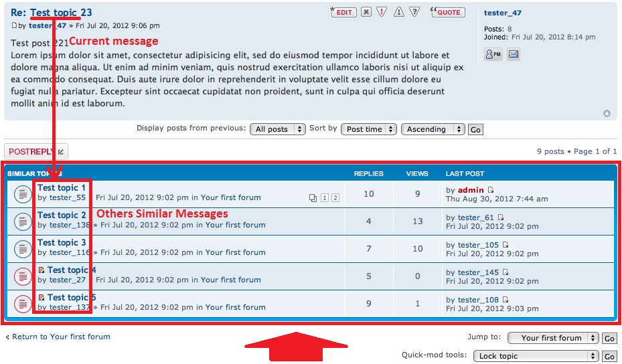Viewport: 622px width, 364px height.
Task: Open the Quick-mod tools Lock topic dropdown
Action: coord(536,356)
